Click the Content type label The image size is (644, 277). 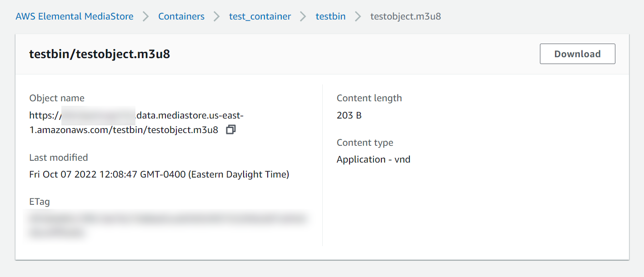tap(364, 143)
